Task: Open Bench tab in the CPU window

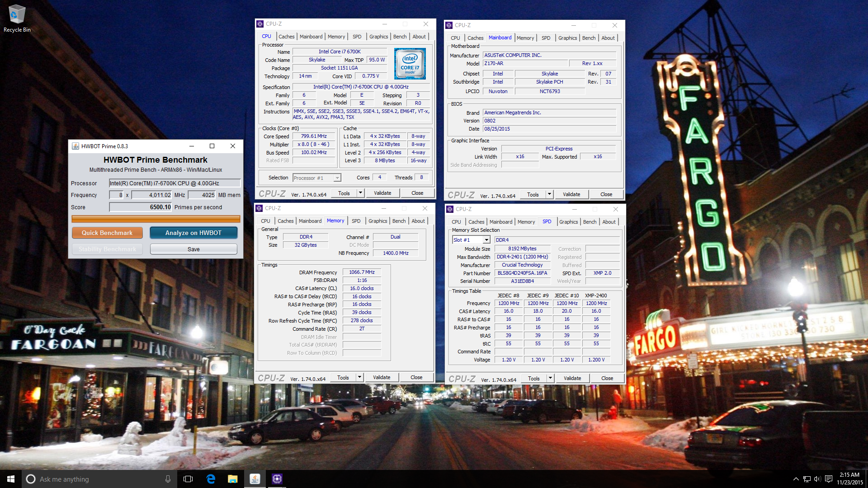Action: [400, 37]
